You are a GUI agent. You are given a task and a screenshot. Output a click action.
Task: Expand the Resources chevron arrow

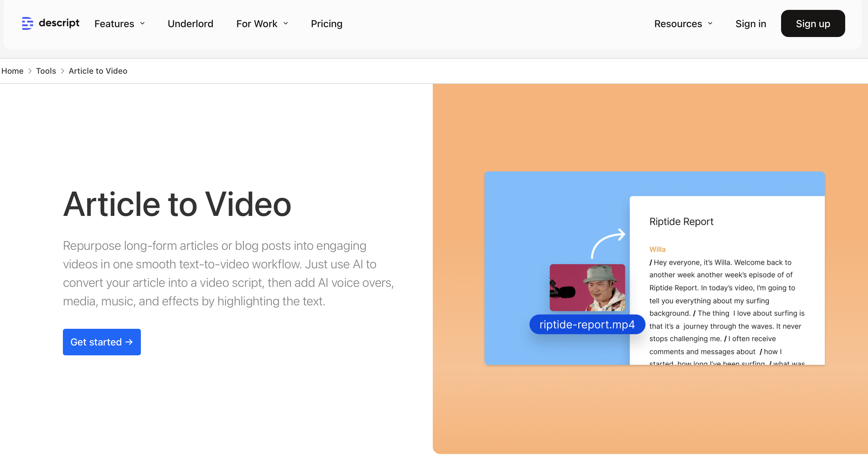(x=710, y=24)
